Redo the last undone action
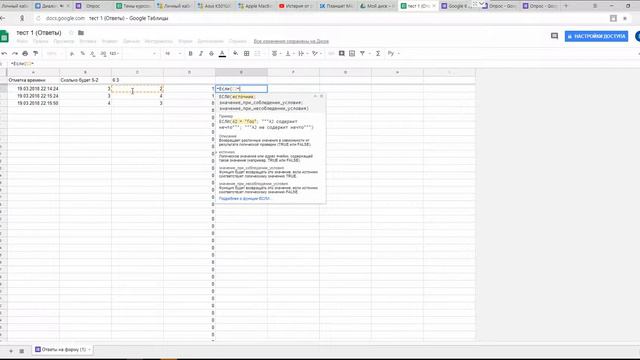The width and height of the screenshot is (640, 360). pyautogui.click(x=15, y=53)
